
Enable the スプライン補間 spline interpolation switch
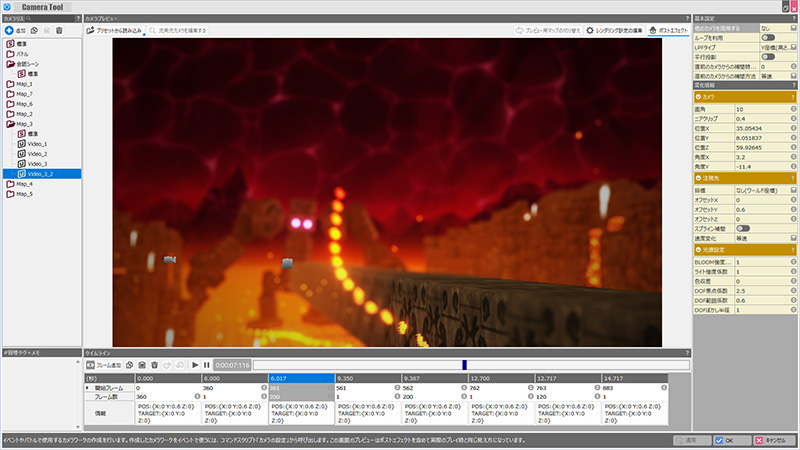pos(744,228)
